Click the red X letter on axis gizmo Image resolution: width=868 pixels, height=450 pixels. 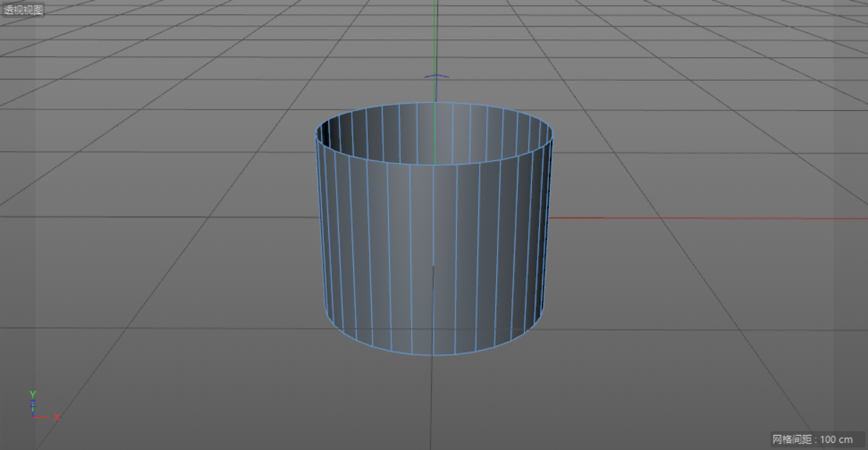point(56,417)
